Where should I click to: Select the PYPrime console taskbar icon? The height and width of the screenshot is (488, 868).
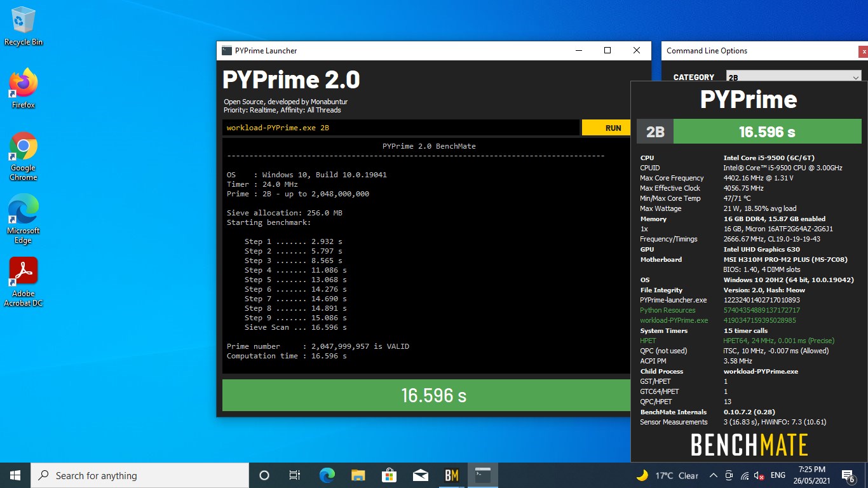coord(483,475)
